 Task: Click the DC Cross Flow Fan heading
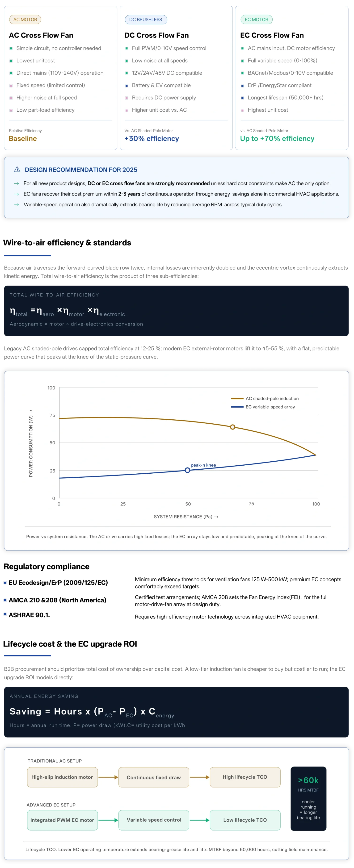(157, 35)
